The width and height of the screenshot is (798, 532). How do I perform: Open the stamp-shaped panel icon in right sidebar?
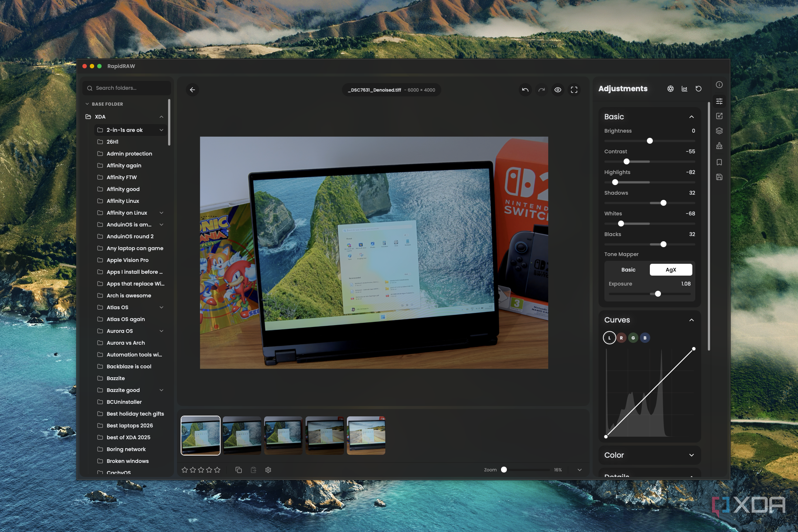pos(719,146)
